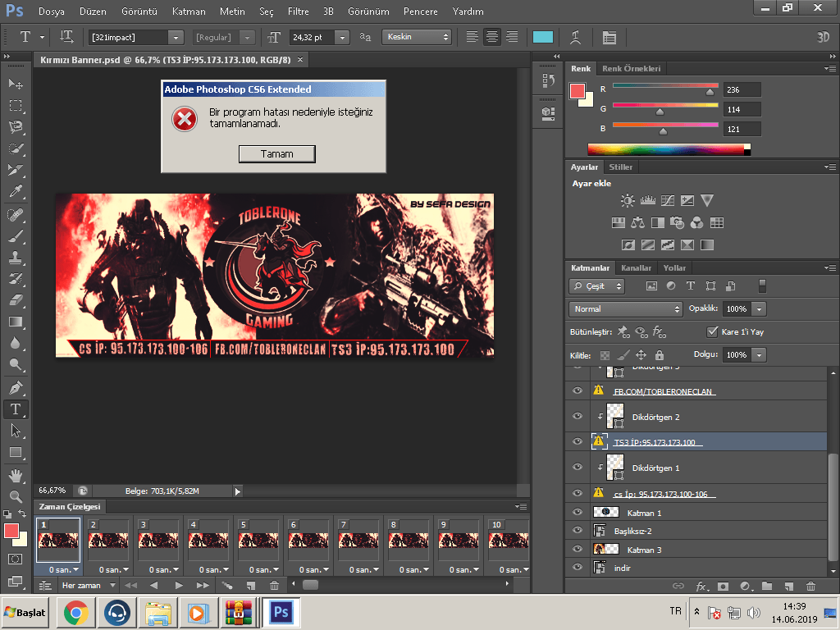The width and height of the screenshot is (840, 630).
Task: Open the Dosya menu
Action: point(52,11)
